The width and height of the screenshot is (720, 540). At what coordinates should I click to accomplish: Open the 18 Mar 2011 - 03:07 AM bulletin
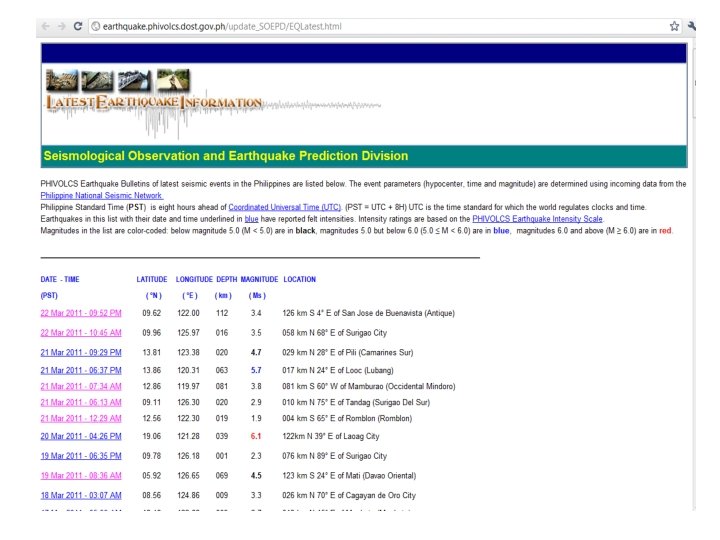tap(81, 495)
